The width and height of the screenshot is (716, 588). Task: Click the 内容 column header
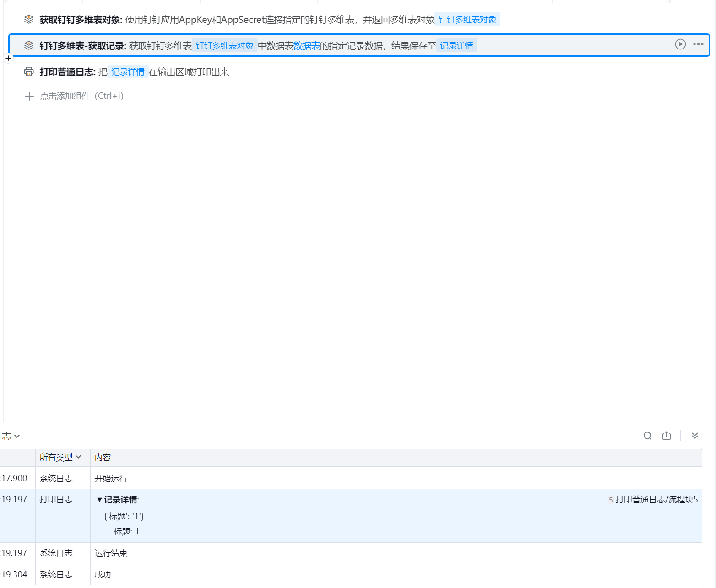click(103, 458)
